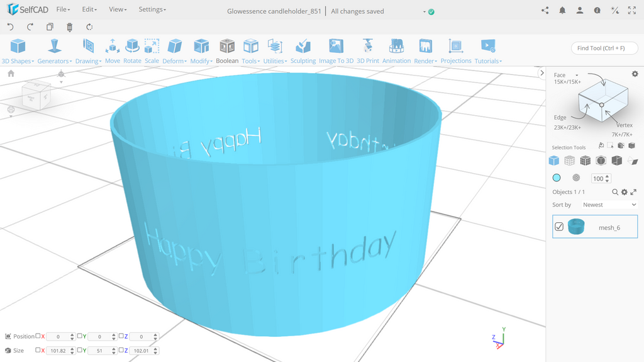This screenshot has width=644, height=362.
Task: Enable Position X checkbox
Action: [x=38, y=336]
